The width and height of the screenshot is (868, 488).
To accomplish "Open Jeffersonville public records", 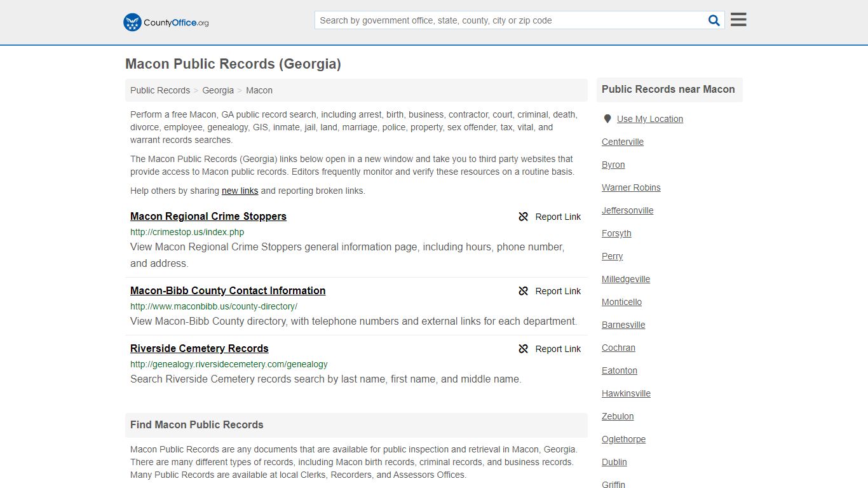I will (x=627, y=210).
